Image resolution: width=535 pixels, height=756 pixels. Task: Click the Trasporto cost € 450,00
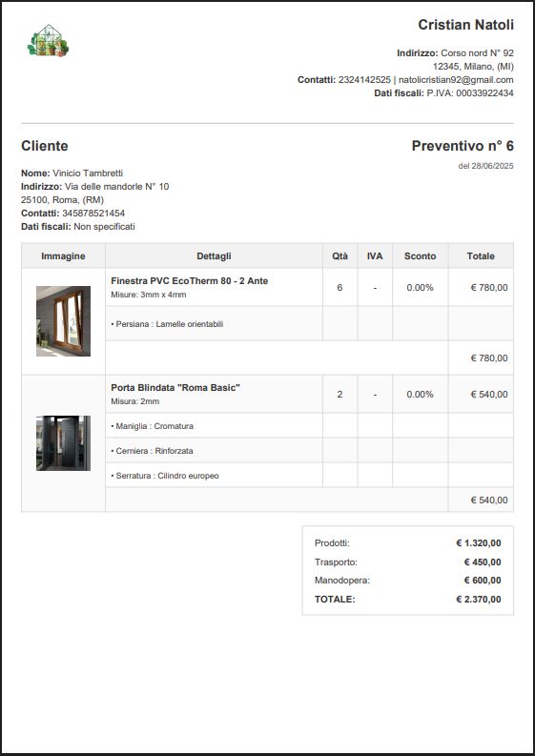483,562
